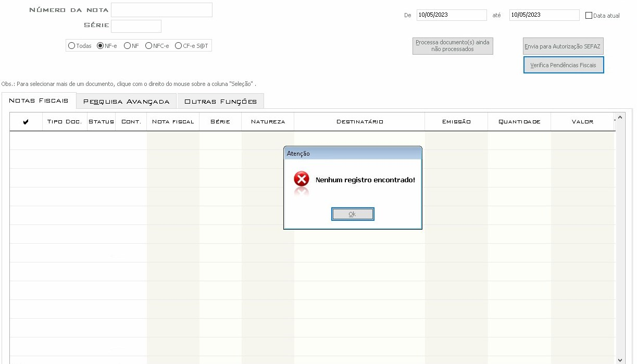Click Verifica Pendências Fiscais button
This screenshot has width=637, height=364.
pyautogui.click(x=564, y=65)
